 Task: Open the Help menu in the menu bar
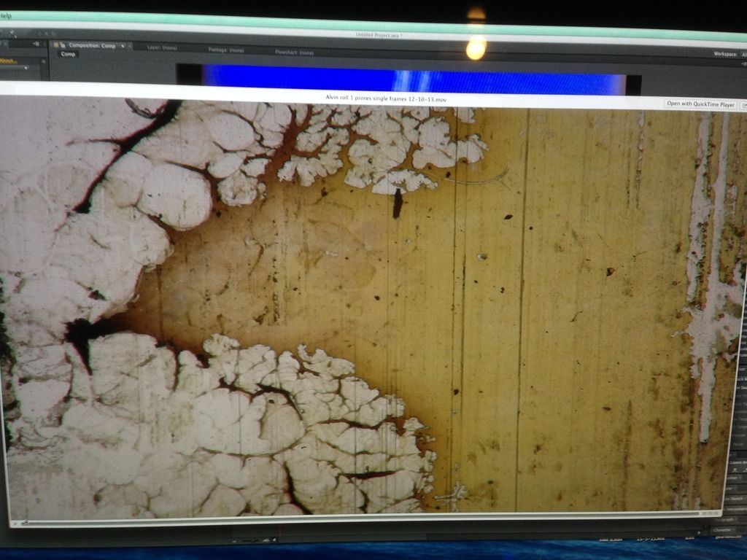tap(6, 16)
